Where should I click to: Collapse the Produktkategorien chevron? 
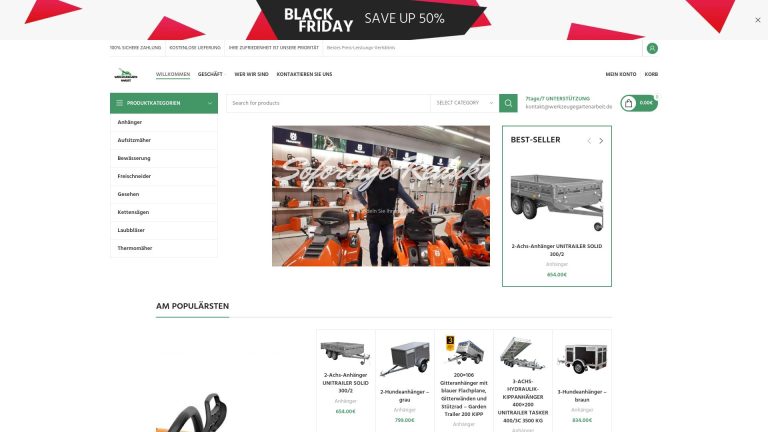pyautogui.click(x=210, y=103)
